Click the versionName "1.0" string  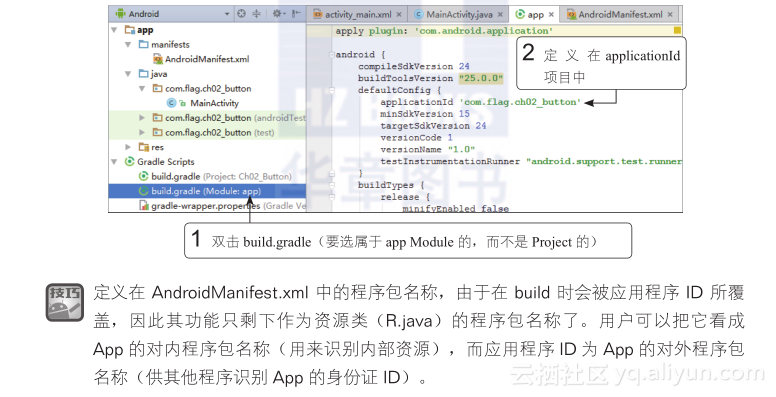461,149
